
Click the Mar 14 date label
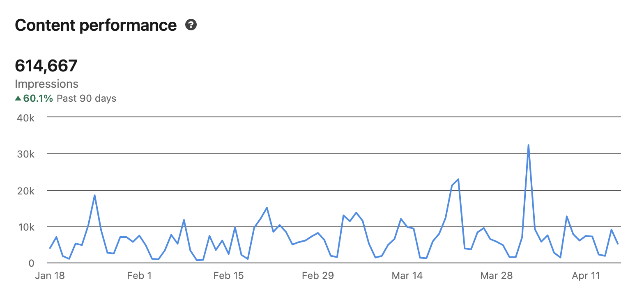(407, 276)
